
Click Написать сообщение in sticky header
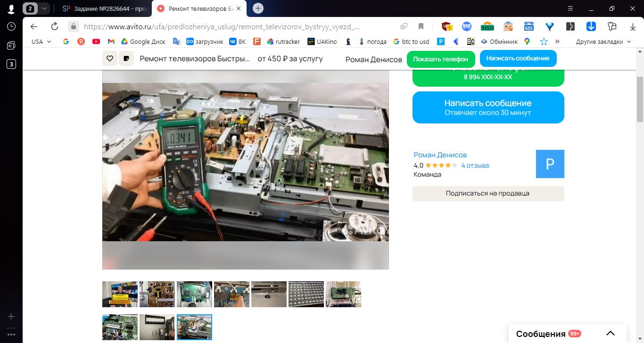(x=518, y=58)
